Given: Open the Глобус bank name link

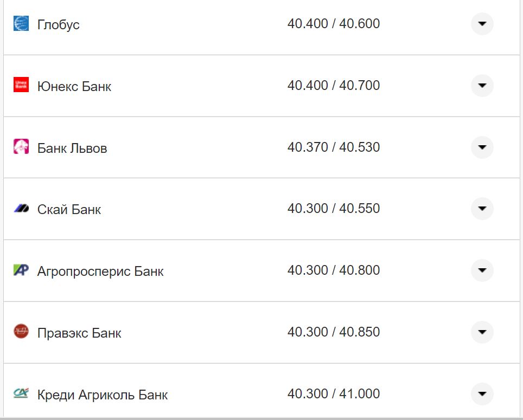Looking at the screenshot, I should (x=59, y=25).
